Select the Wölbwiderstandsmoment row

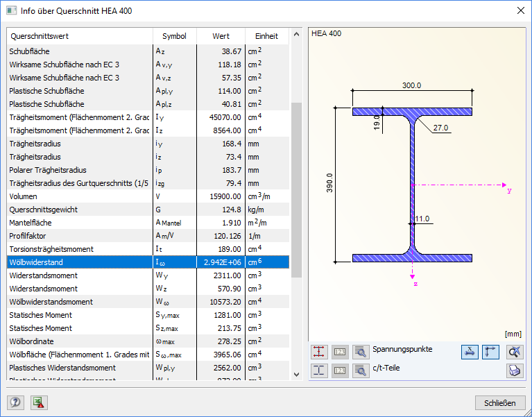pyautogui.click(x=148, y=302)
